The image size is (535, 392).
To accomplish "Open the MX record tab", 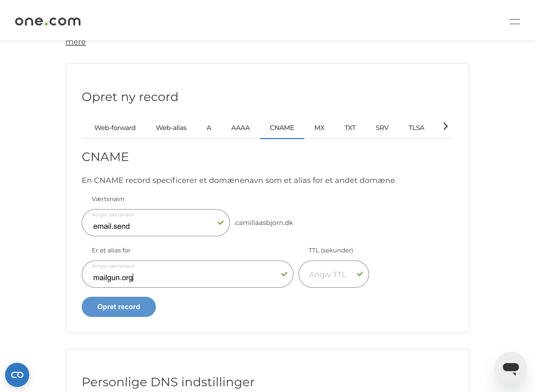I will pyautogui.click(x=319, y=128).
